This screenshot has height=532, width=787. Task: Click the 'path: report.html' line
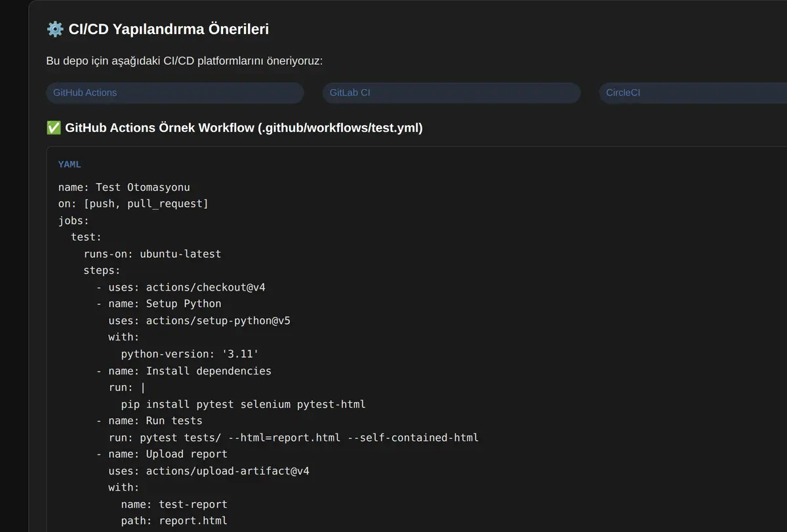pos(174,521)
